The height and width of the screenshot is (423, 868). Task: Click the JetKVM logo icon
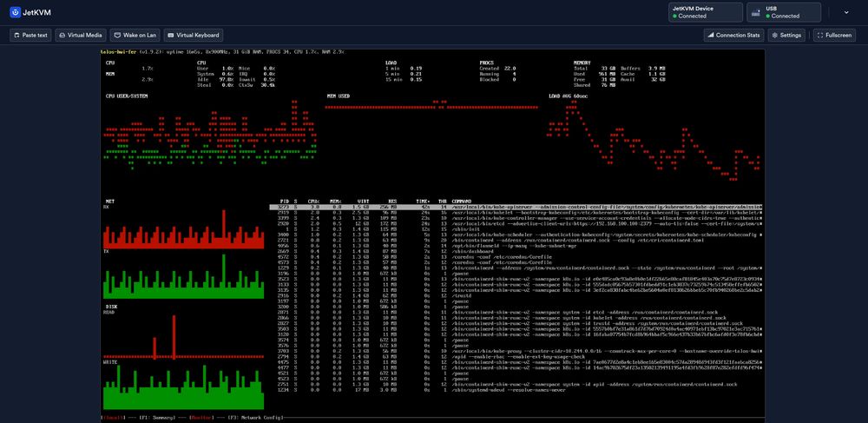(15, 11)
